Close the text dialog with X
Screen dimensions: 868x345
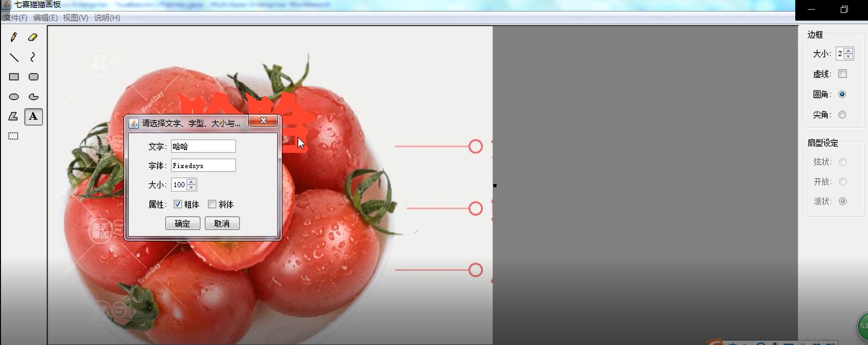coord(263,120)
